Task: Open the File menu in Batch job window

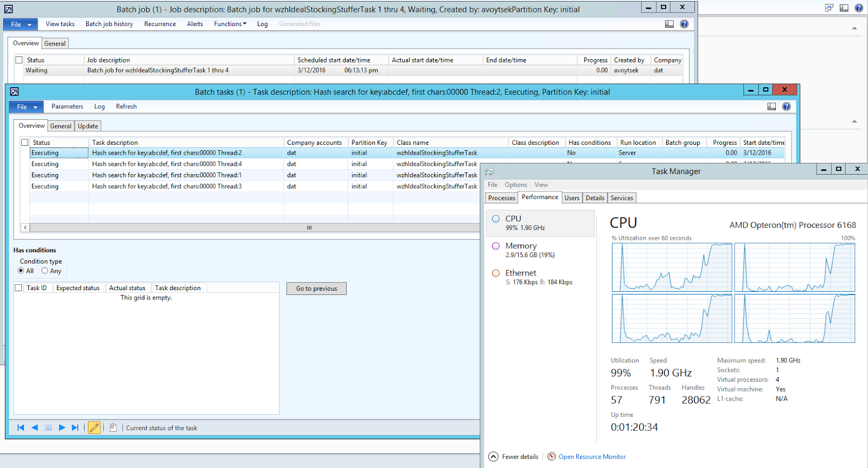Action: (21, 24)
